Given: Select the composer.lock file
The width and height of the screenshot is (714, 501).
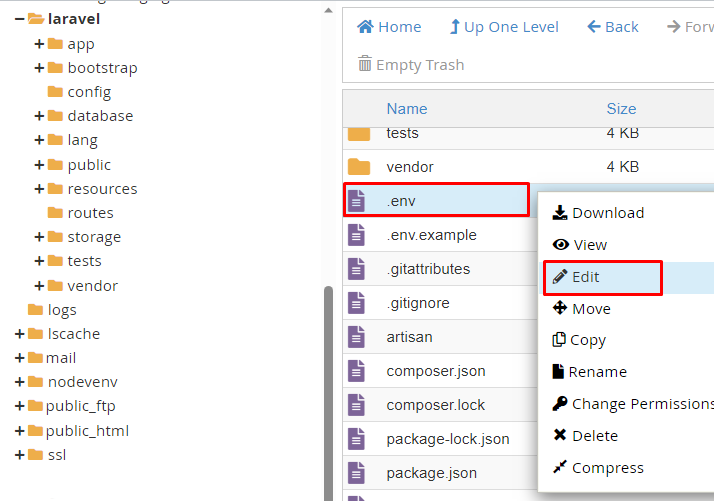Looking at the screenshot, I should pyautogui.click(x=440, y=405).
